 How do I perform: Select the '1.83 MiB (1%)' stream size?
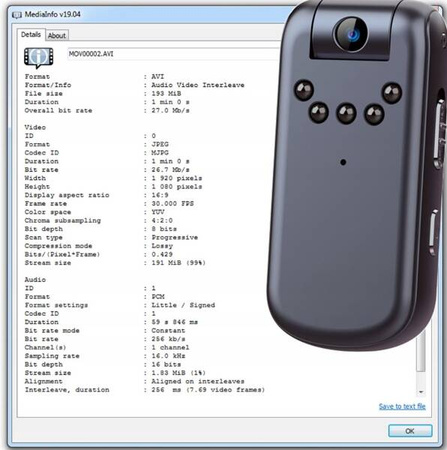[178, 373]
